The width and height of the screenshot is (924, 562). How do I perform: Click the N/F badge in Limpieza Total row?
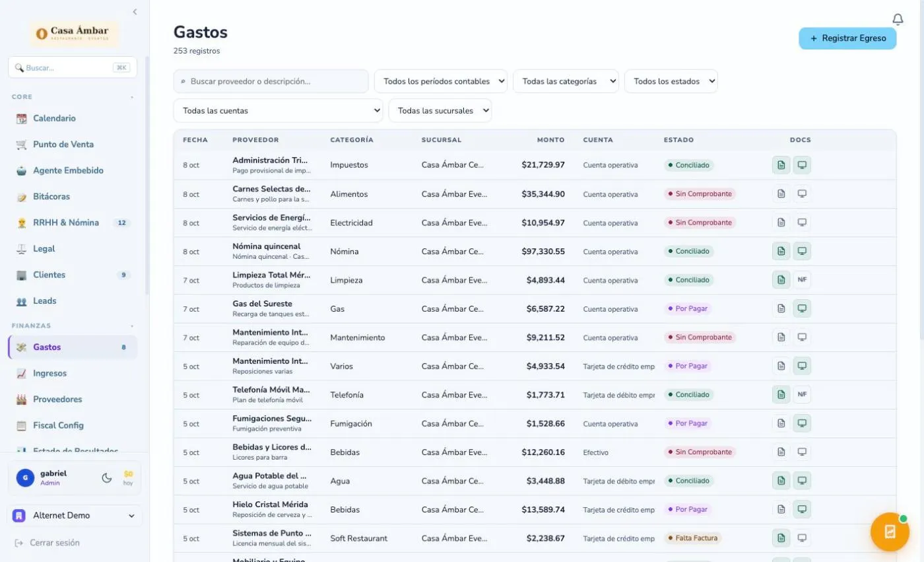pos(802,280)
